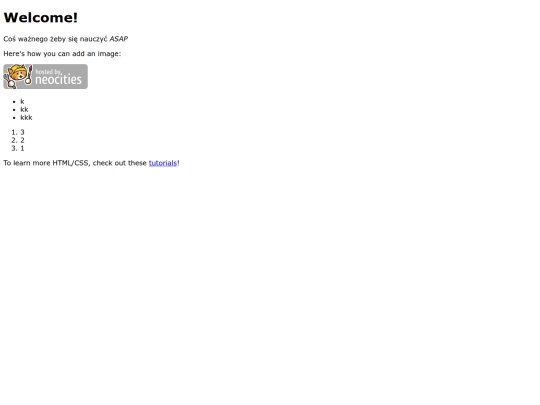Click the 'neocities' word in the badge
The width and height of the screenshot is (540, 405).
point(59,80)
